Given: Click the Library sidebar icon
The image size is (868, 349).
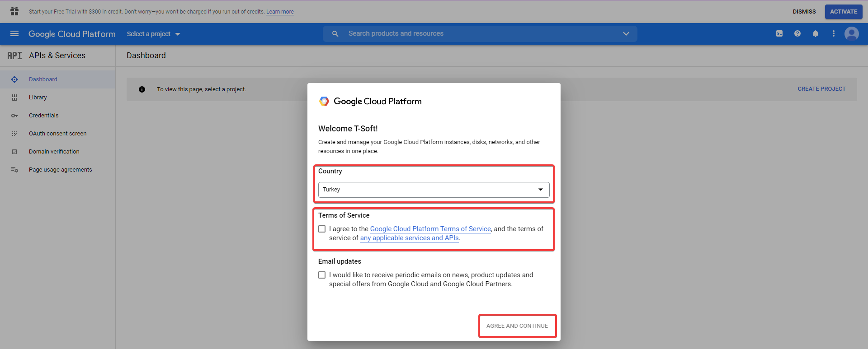Looking at the screenshot, I should tap(14, 98).
